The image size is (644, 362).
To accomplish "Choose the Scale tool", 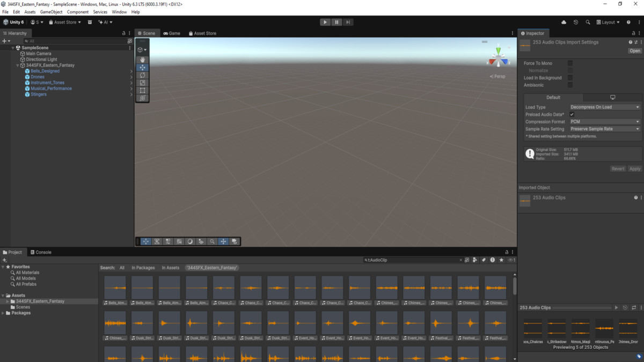I will 142,83.
